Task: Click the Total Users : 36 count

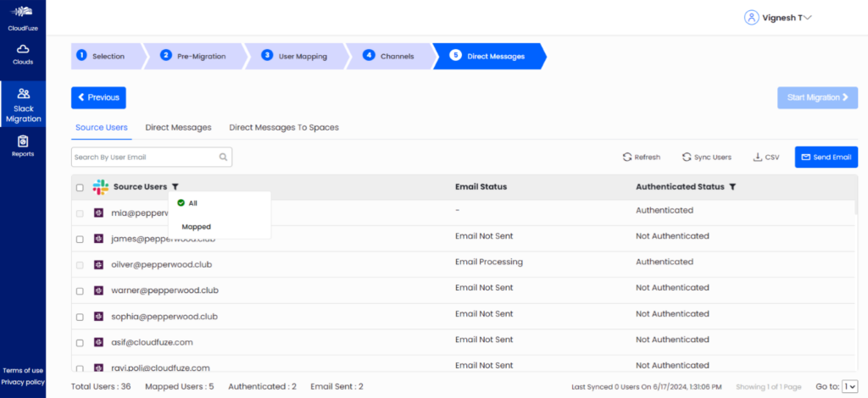Action: (101, 386)
